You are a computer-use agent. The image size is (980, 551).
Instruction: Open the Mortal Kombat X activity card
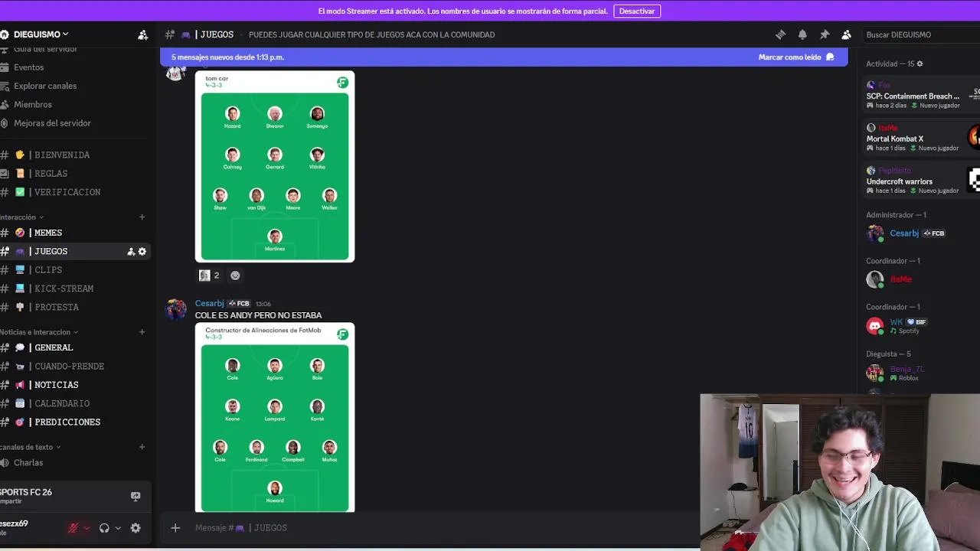tap(921, 139)
